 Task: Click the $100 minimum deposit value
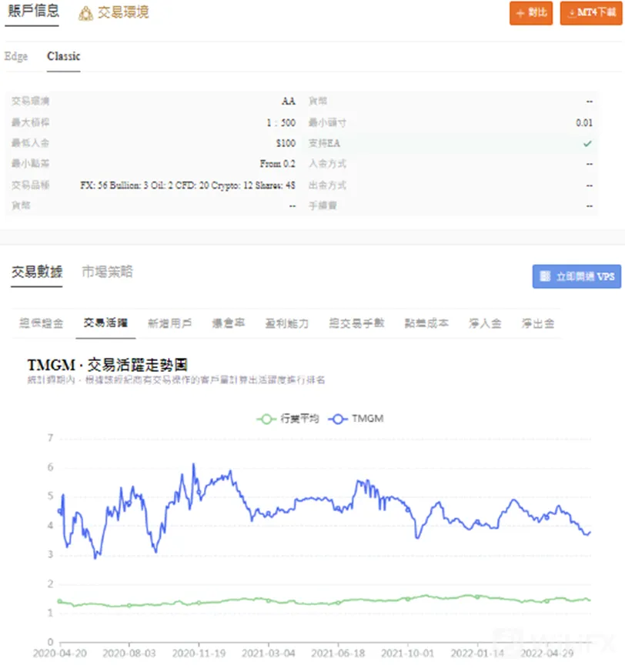pyautogui.click(x=286, y=143)
